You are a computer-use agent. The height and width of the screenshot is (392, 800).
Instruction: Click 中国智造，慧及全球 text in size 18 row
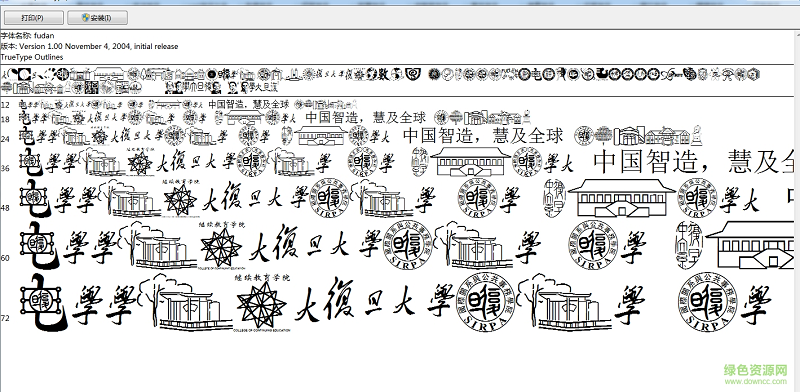pos(365,118)
